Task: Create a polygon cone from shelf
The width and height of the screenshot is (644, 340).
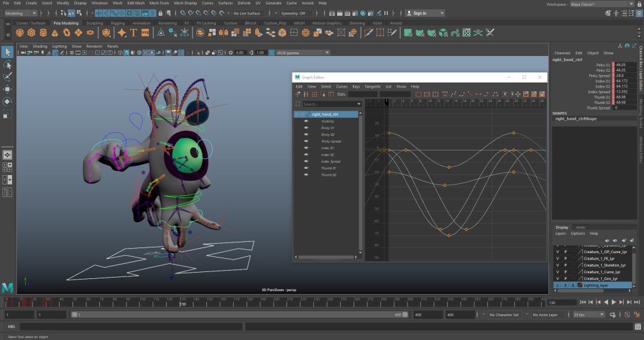Action: point(55,33)
